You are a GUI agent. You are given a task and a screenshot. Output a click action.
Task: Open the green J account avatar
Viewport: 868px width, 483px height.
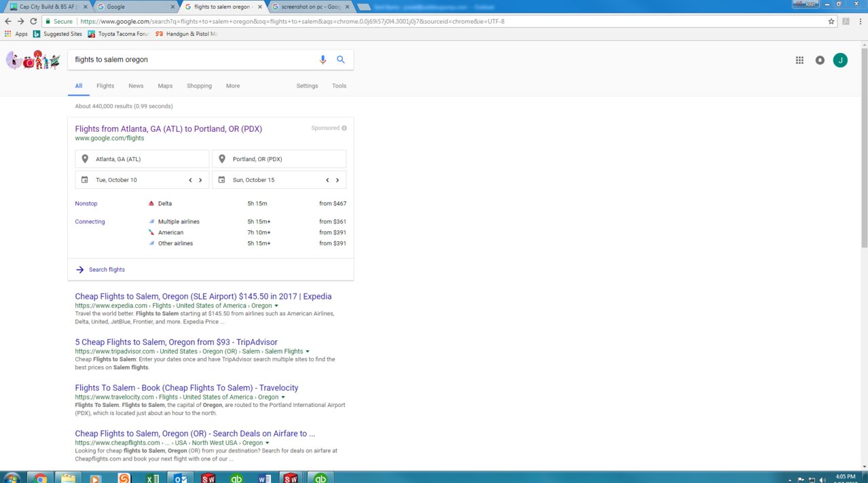click(x=840, y=60)
